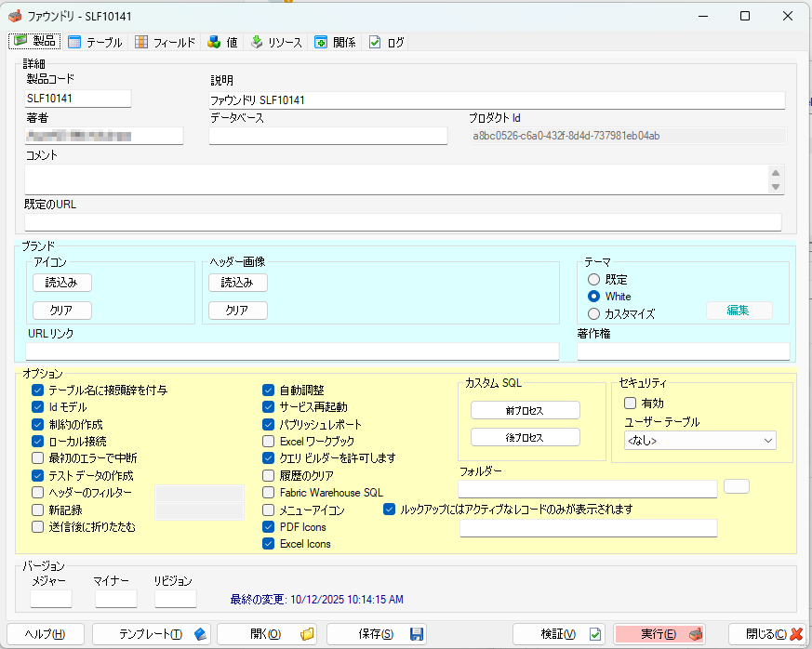Switch to the リソース tab
This screenshot has width=812, height=649.
click(x=276, y=42)
